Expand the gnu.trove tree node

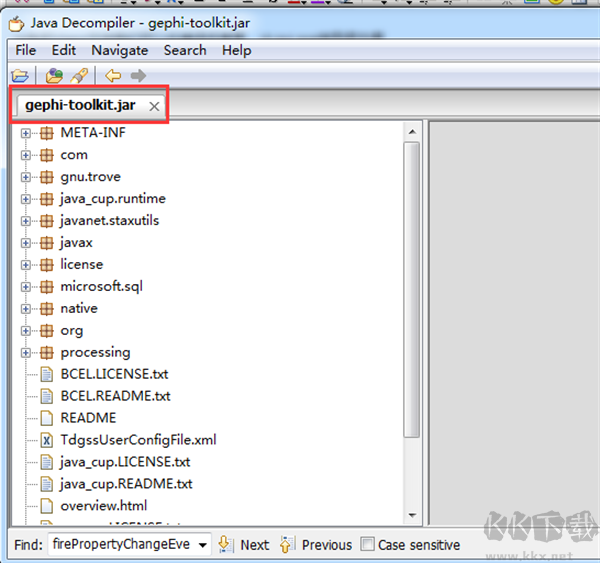point(26,177)
